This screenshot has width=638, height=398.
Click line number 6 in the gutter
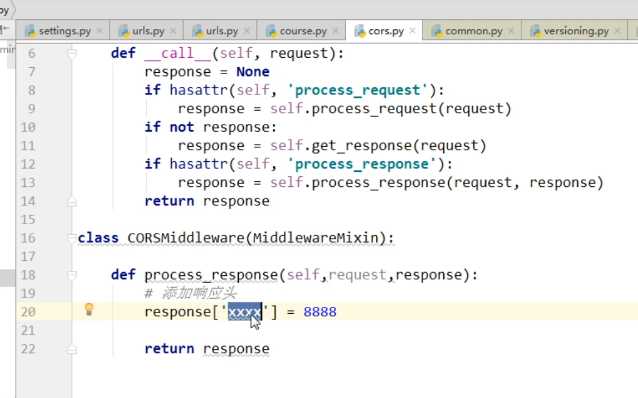click(31, 53)
